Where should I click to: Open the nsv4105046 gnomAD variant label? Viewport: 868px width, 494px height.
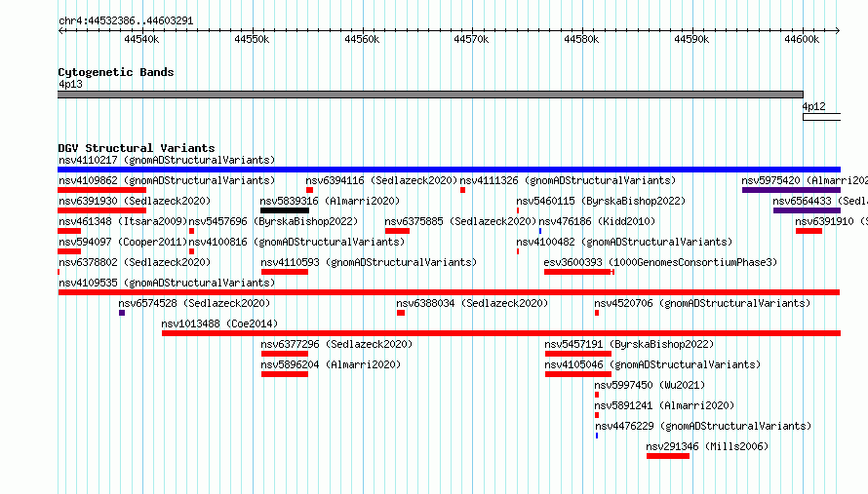(652, 364)
